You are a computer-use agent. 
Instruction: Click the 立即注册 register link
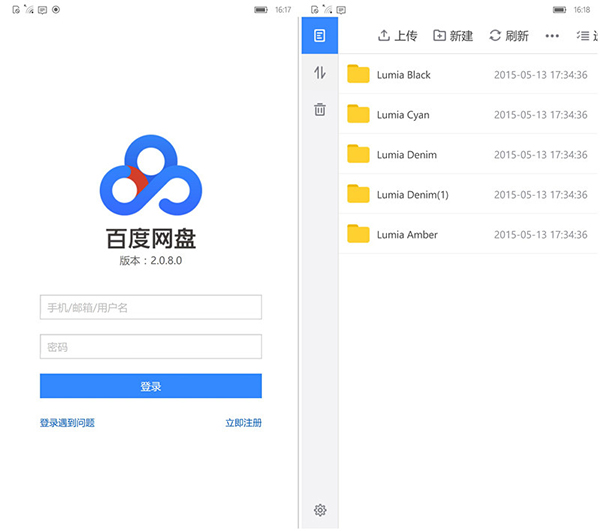[x=243, y=423]
